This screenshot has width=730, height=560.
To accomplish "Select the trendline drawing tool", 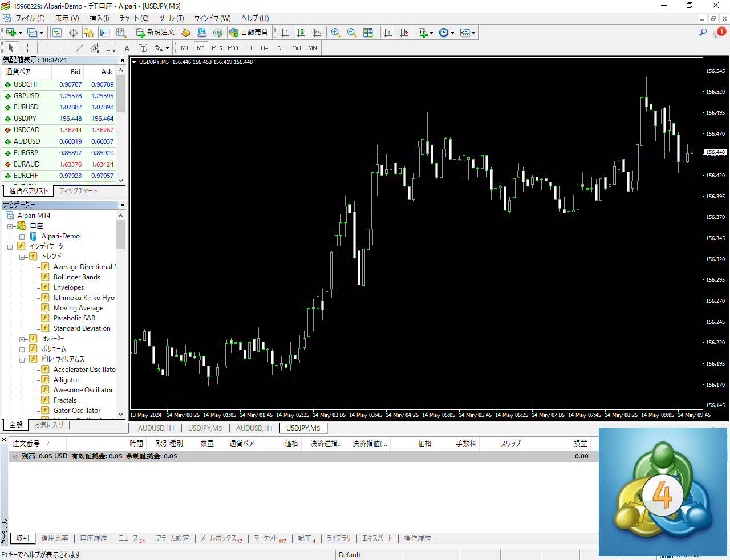I will pyautogui.click(x=79, y=48).
